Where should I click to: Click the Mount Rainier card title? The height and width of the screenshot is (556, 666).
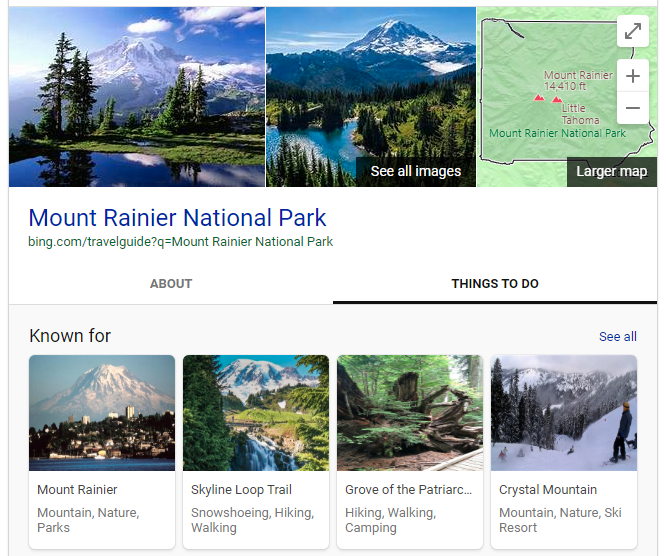point(77,490)
